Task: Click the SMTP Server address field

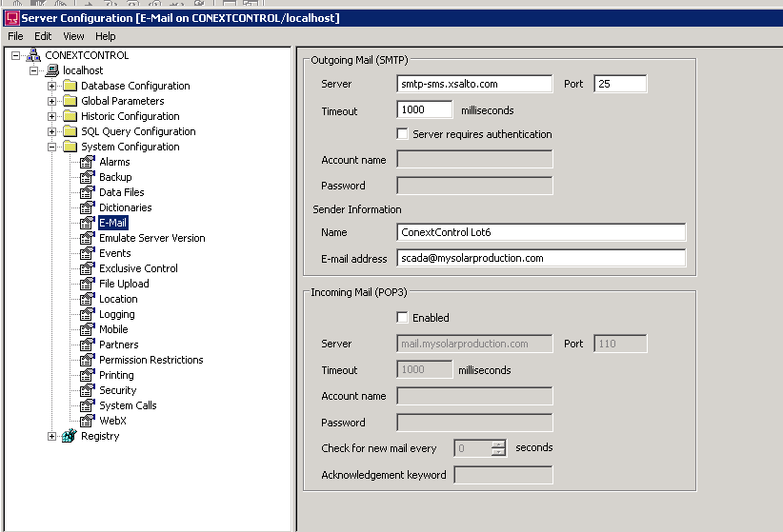Action: [474, 84]
